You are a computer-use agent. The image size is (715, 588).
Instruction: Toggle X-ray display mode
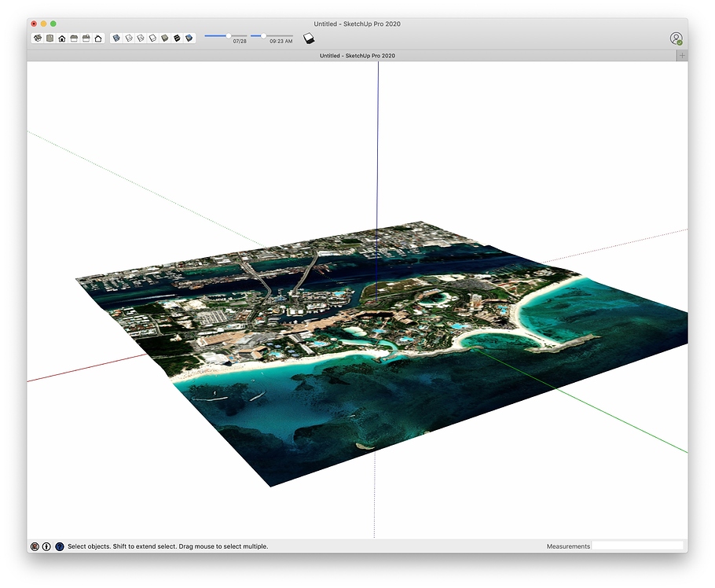click(115, 37)
